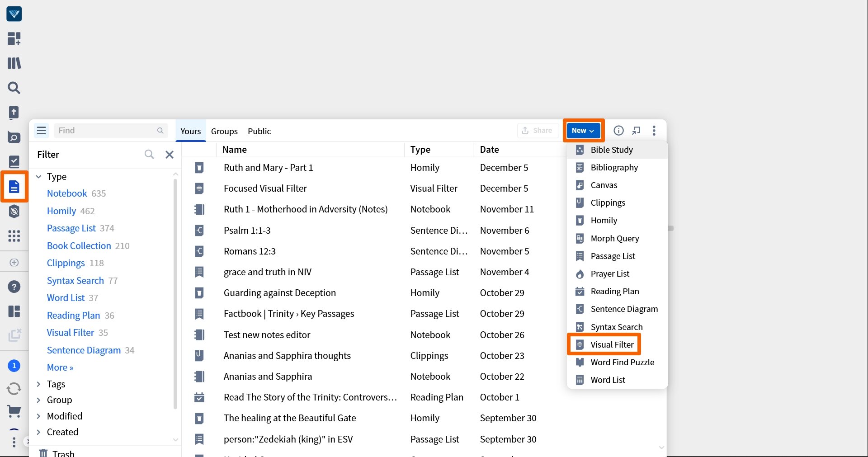Switch to the Public tab

(259, 131)
